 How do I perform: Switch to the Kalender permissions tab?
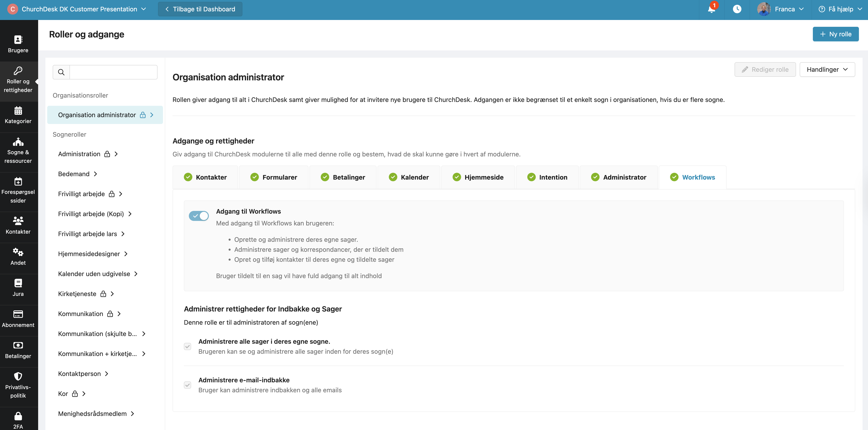click(409, 177)
